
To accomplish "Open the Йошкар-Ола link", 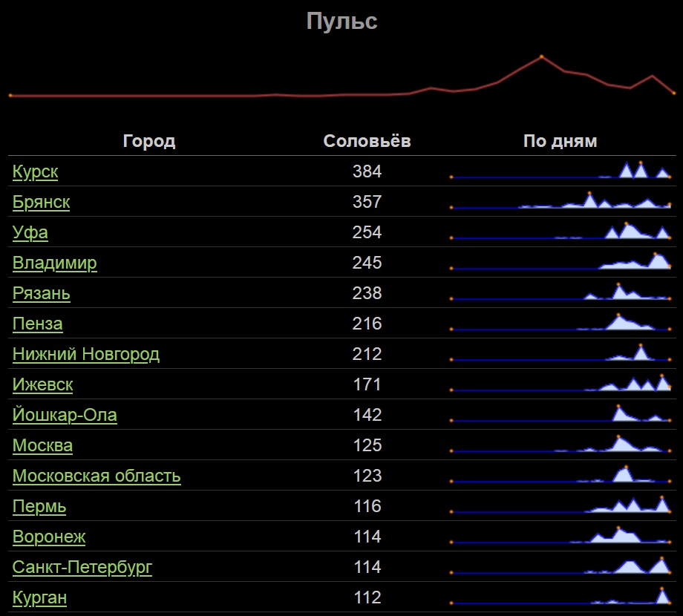I will pos(65,415).
